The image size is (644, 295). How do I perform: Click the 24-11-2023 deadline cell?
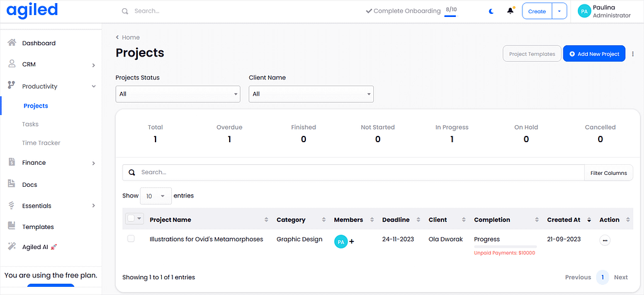point(398,239)
